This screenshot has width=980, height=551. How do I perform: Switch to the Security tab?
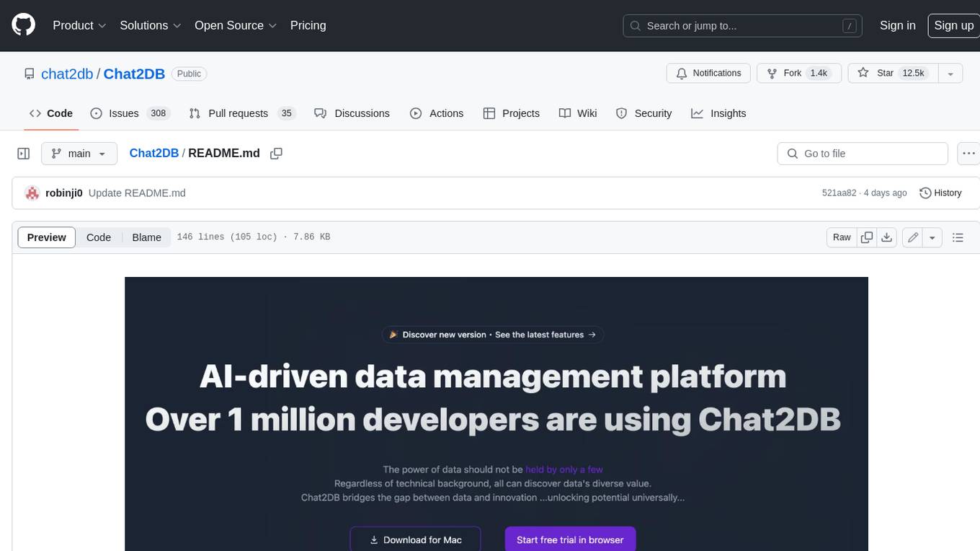[644, 113]
